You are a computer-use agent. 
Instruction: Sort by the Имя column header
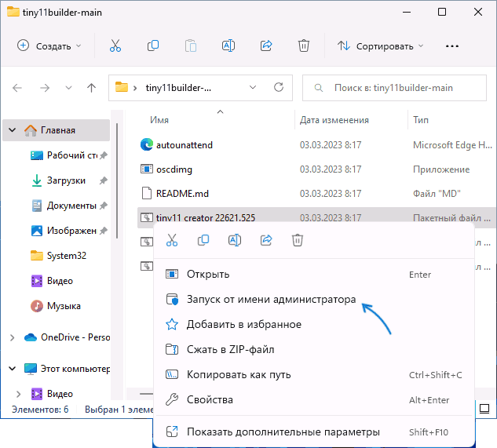159,120
